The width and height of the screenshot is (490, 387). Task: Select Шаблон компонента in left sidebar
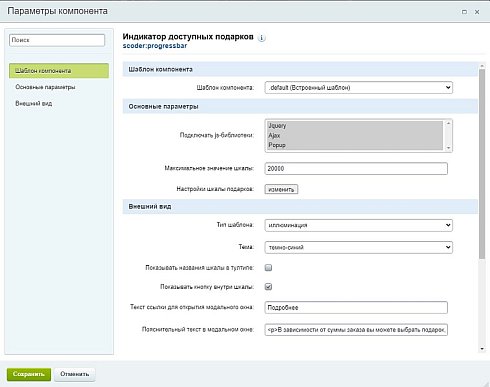point(59,71)
